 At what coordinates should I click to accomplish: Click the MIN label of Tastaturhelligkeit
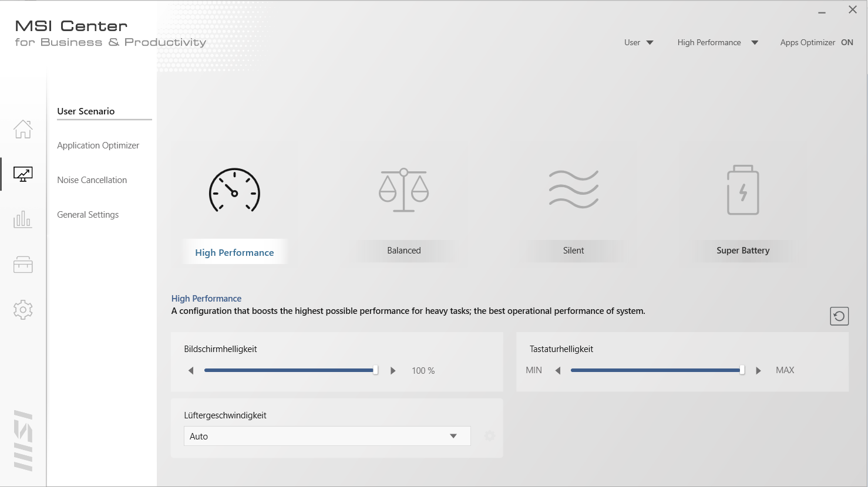(x=534, y=370)
